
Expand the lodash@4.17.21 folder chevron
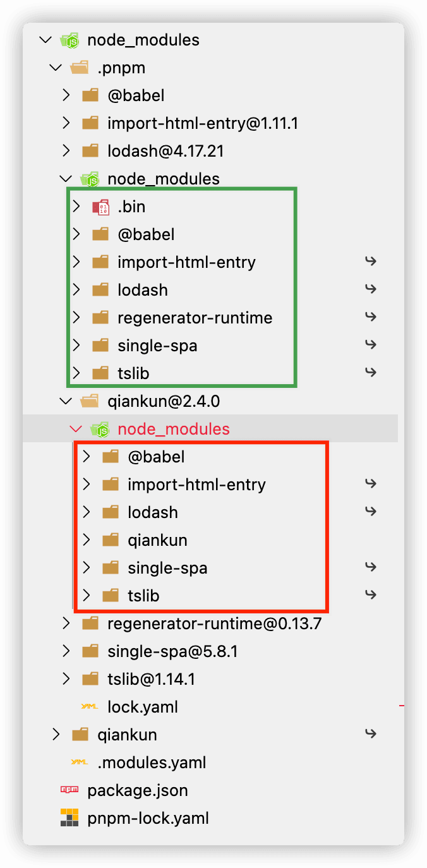(x=66, y=151)
